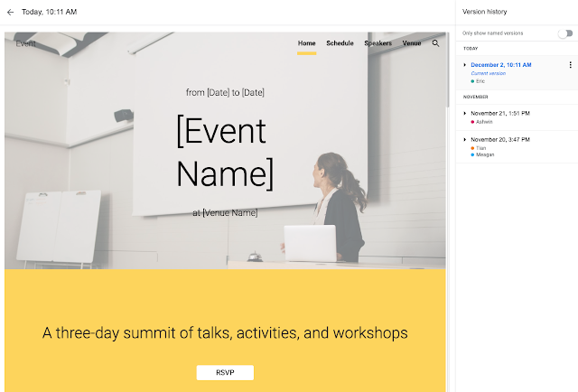Screen dimensions: 578x392
Task: Open the search icon in site navigation
Action: (x=436, y=43)
